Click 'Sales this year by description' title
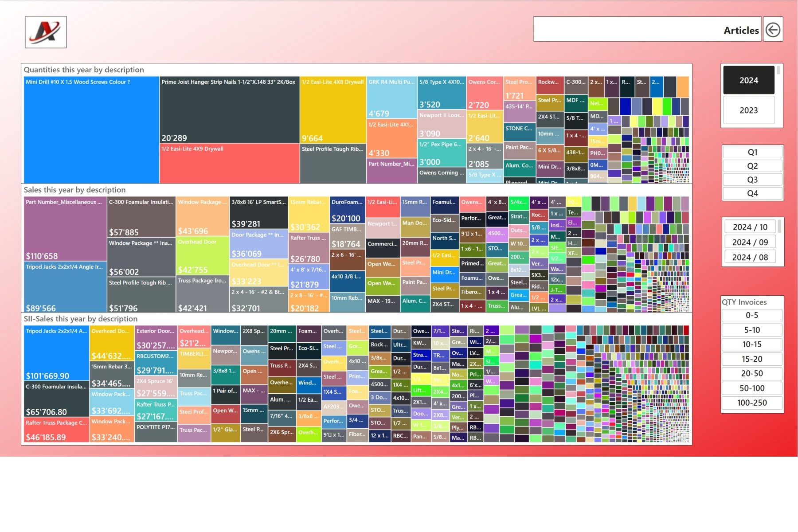Viewport: 798px width, 532px height. [74, 190]
